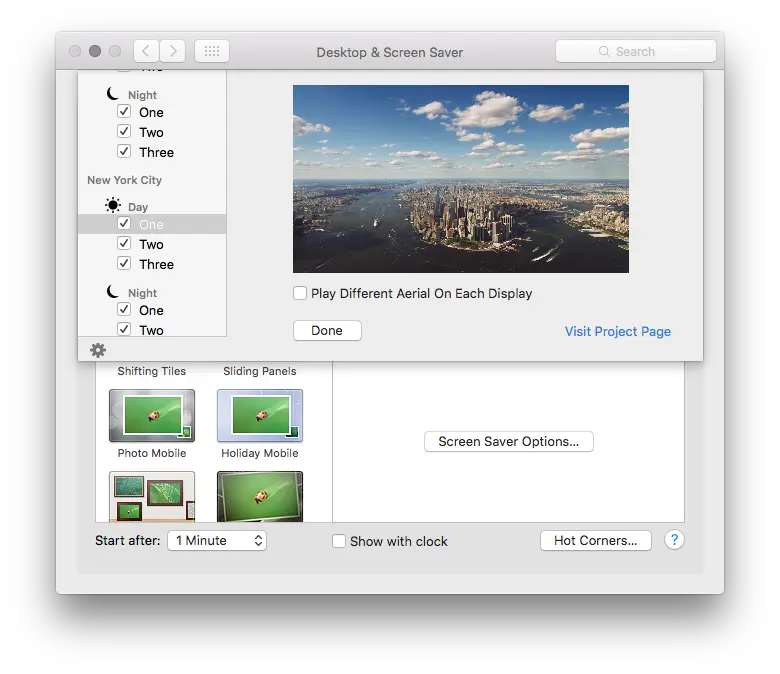Select the Holiday Mobile screen saver thumbnail
The width and height of the screenshot is (780, 674).
pyautogui.click(x=260, y=415)
